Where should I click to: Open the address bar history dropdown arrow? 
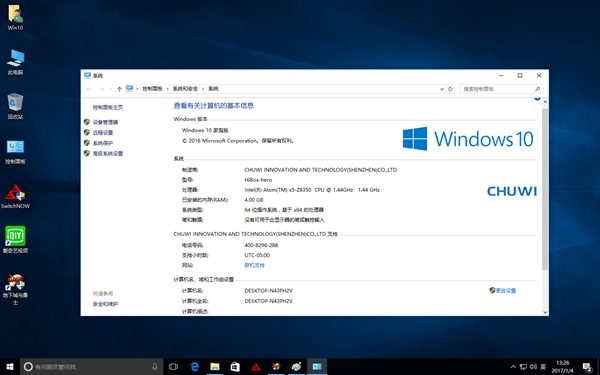click(x=442, y=89)
